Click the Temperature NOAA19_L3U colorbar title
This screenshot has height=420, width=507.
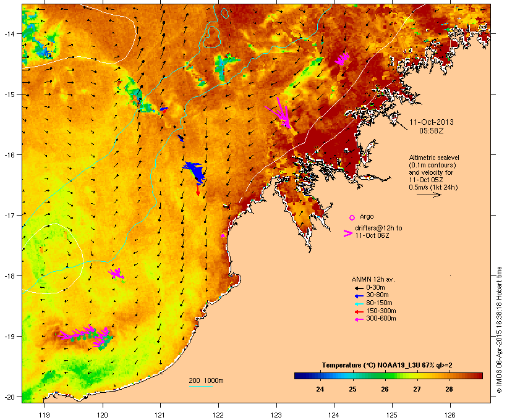[387, 366]
